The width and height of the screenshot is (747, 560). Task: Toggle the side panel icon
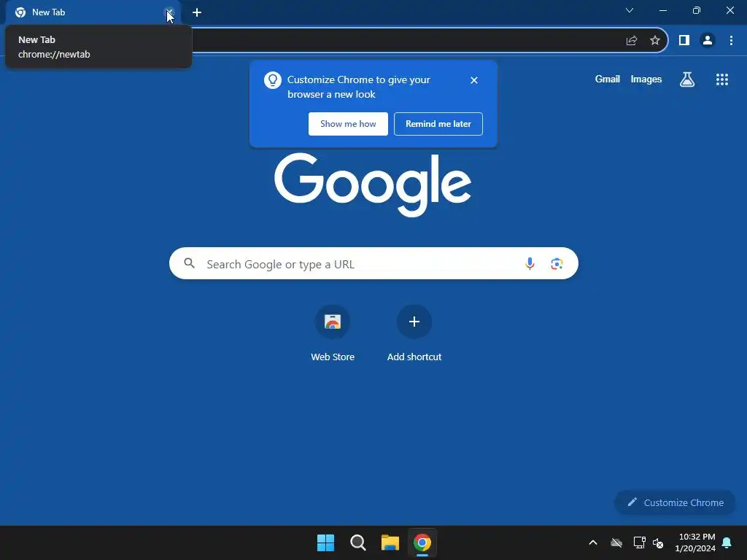pyautogui.click(x=684, y=41)
